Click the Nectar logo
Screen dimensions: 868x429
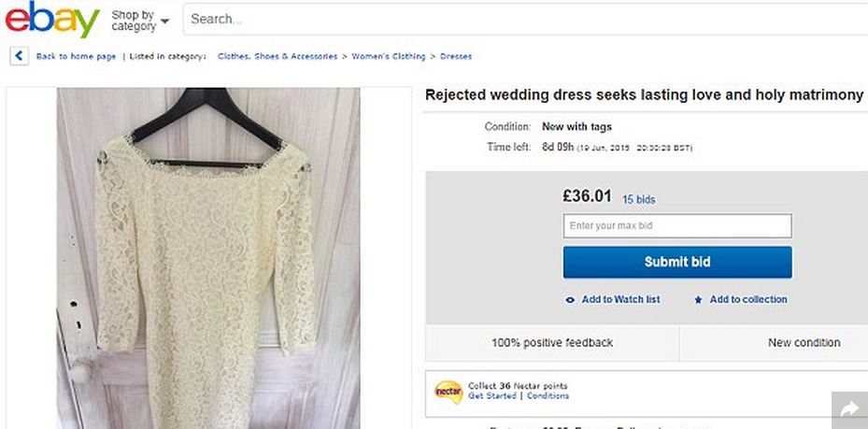(x=448, y=391)
